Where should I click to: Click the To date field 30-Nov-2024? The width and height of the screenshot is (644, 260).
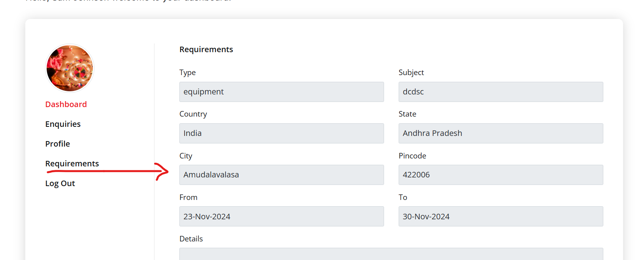point(501,216)
